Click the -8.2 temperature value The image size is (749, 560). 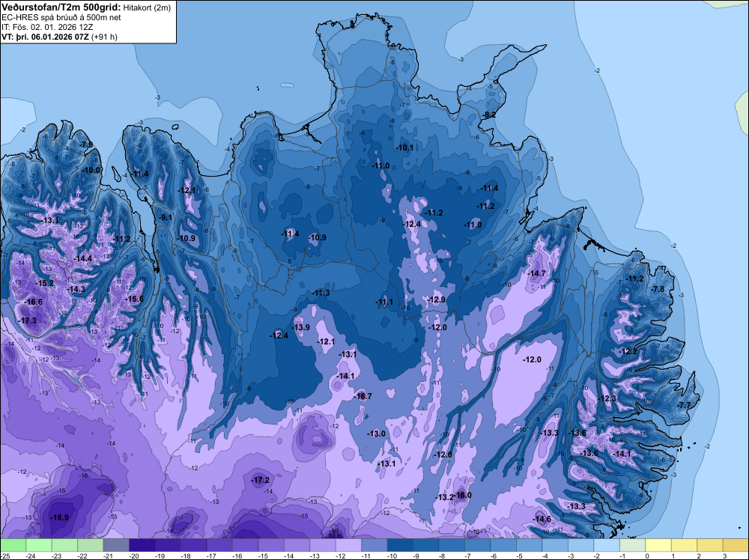click(x=488, y=115)
